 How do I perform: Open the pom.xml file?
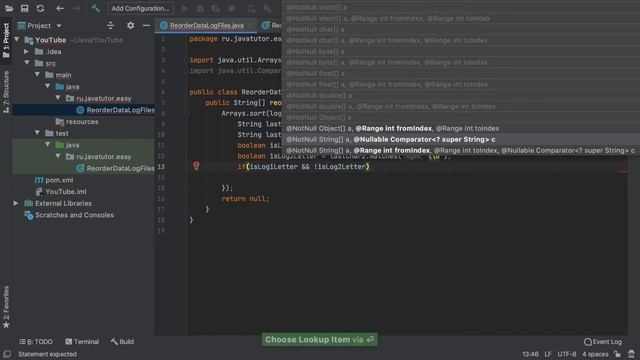click(54, 180)
